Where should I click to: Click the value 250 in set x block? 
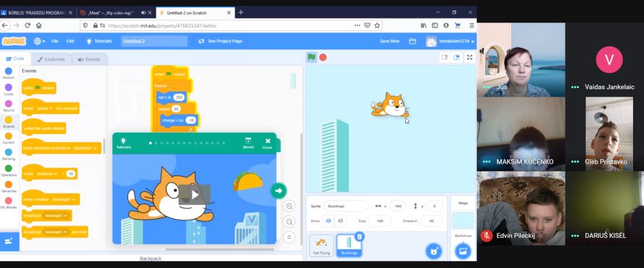(178, 97)
